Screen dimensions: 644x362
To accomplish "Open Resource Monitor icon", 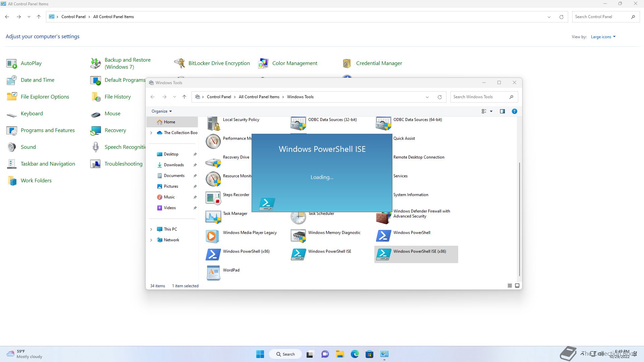I will point(213,179).
